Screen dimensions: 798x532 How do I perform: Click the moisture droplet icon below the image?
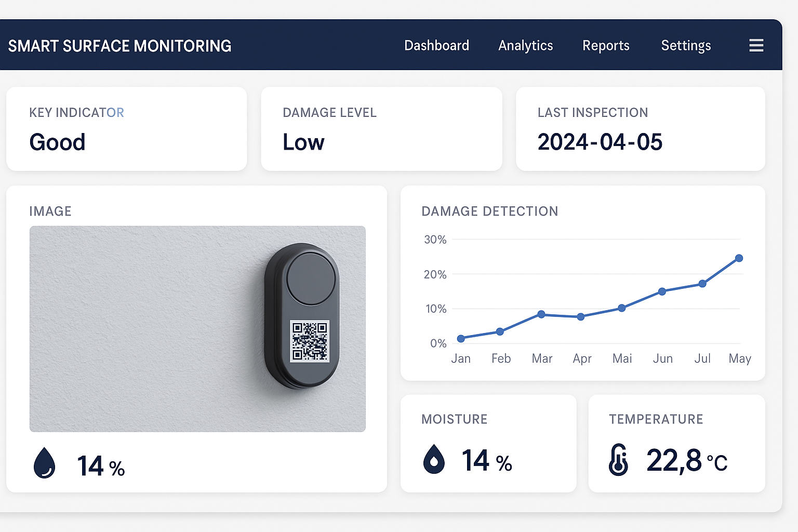pyautogui.click(x=45, y=463)
